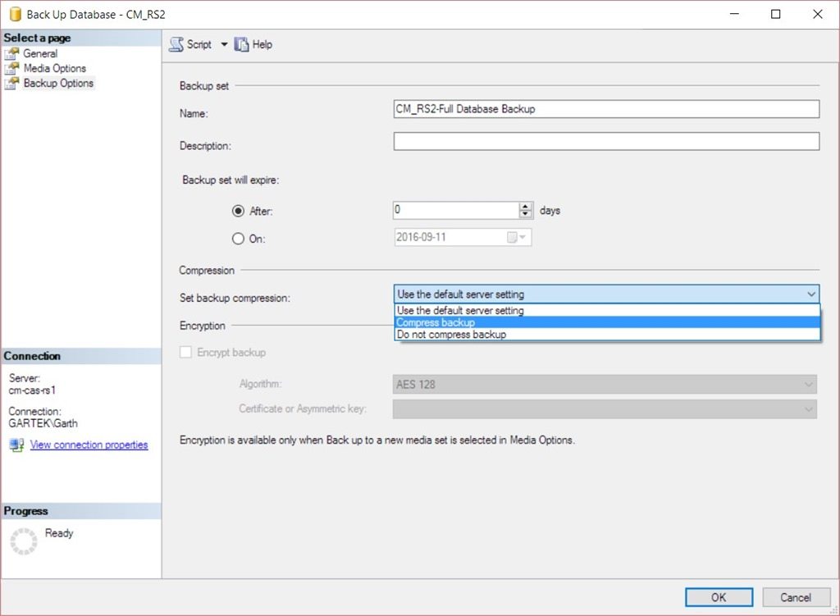Minimize the Back Up Database window
Viewport: 840px width, 616px height.
pyautogui.click(x=734, y=15)
